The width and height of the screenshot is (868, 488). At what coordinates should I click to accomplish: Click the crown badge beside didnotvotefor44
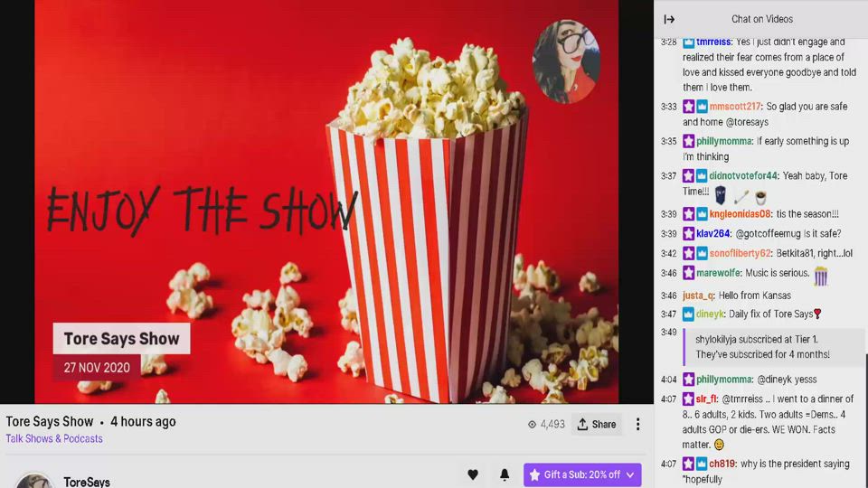(x=702, y=176)
